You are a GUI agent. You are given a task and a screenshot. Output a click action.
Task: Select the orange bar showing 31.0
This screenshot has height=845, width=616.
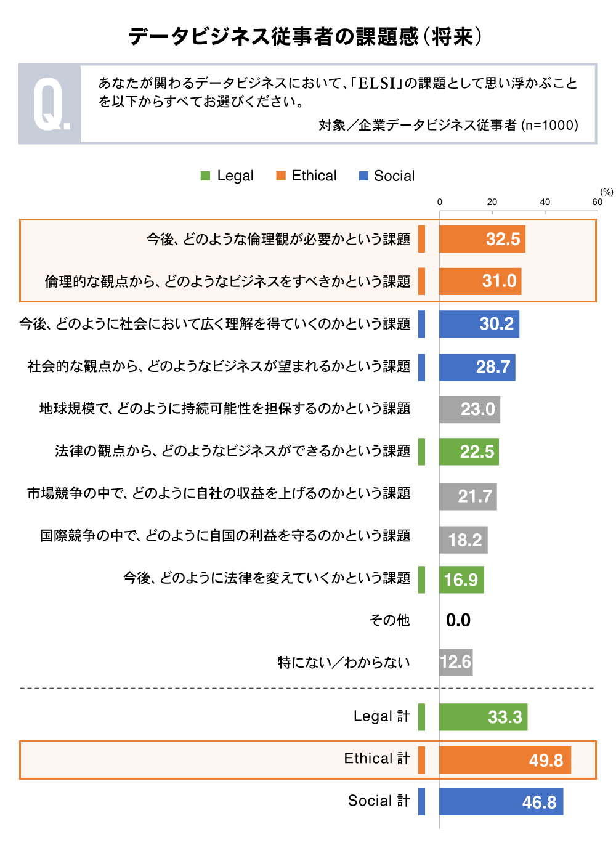480,281
